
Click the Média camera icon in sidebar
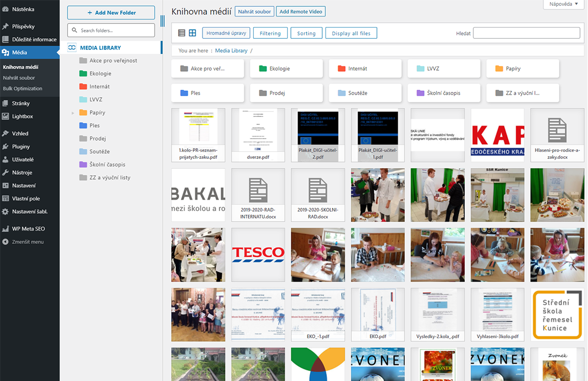tap(5, 53)
